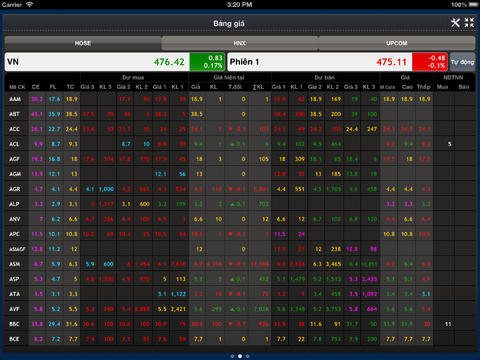
Task: Tap the Mua column under NĐTNN
Action: (442, 87)
